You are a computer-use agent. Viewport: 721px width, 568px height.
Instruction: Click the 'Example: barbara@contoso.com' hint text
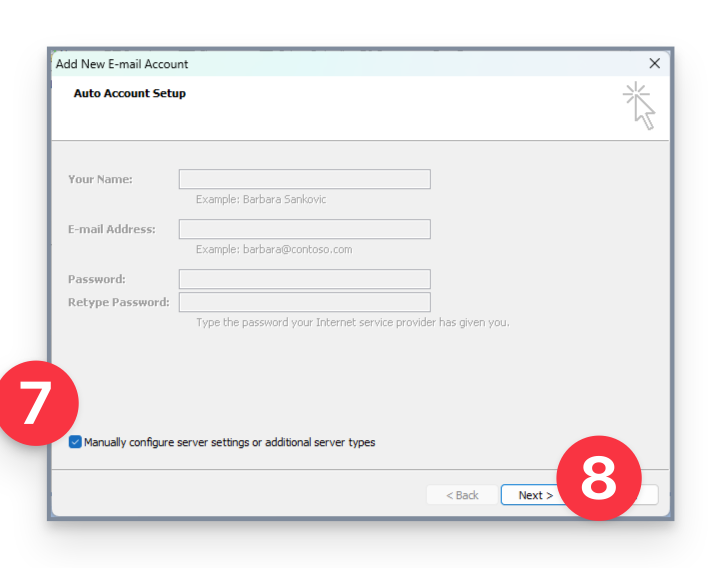click(274, 249)
